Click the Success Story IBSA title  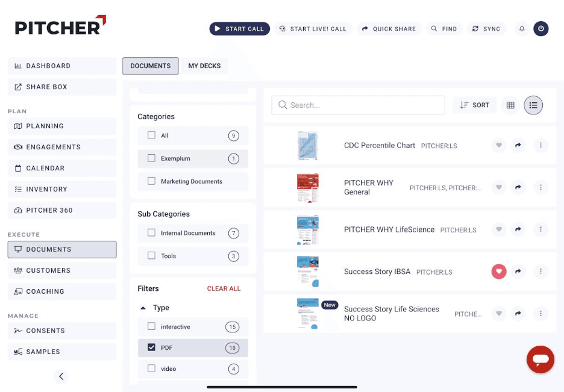coord(377,272)
